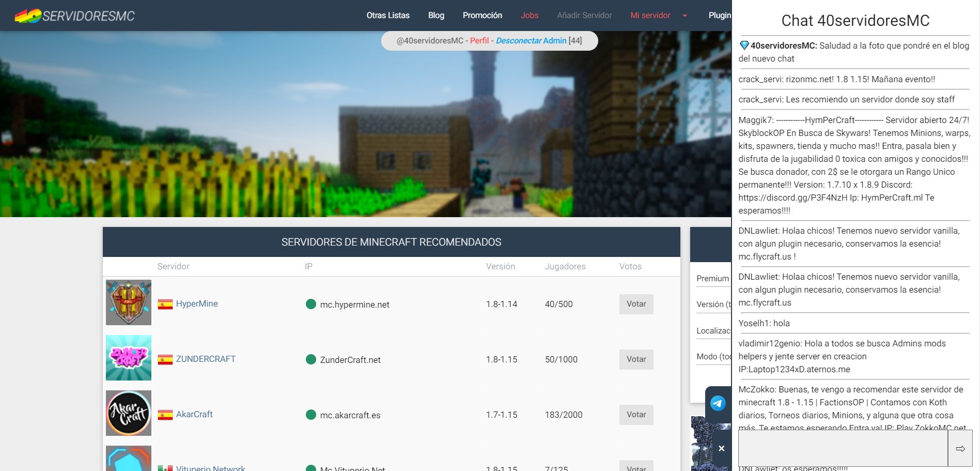The image size is (980, 471).
Task: Click HyperMine player count 40/500
Action: [558, 304]
